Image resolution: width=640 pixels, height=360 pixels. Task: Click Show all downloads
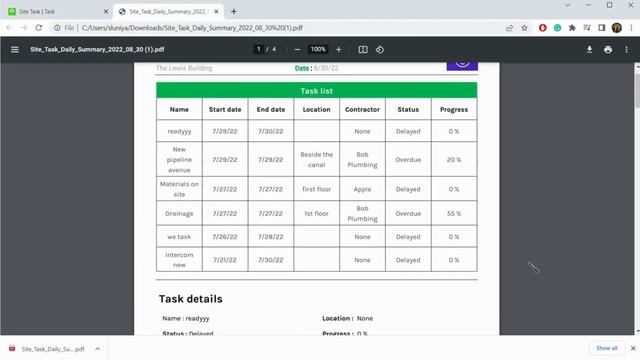[607, 348]
